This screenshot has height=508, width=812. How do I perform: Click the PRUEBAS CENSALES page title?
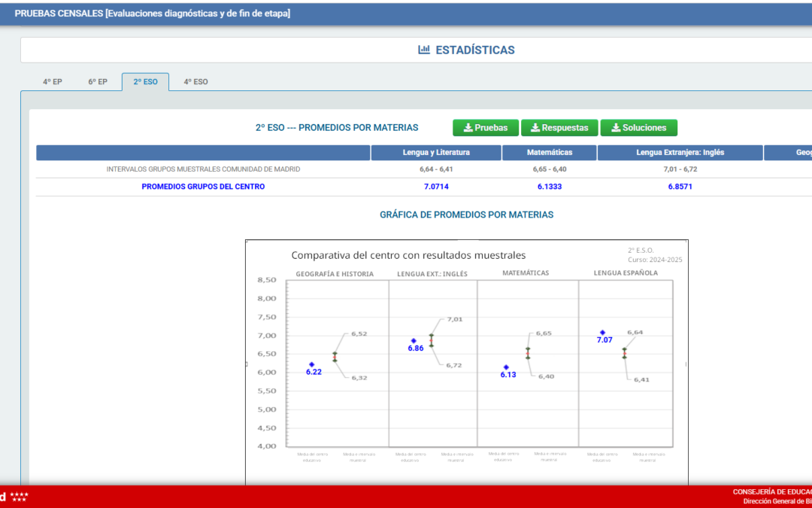pos(152,14)
